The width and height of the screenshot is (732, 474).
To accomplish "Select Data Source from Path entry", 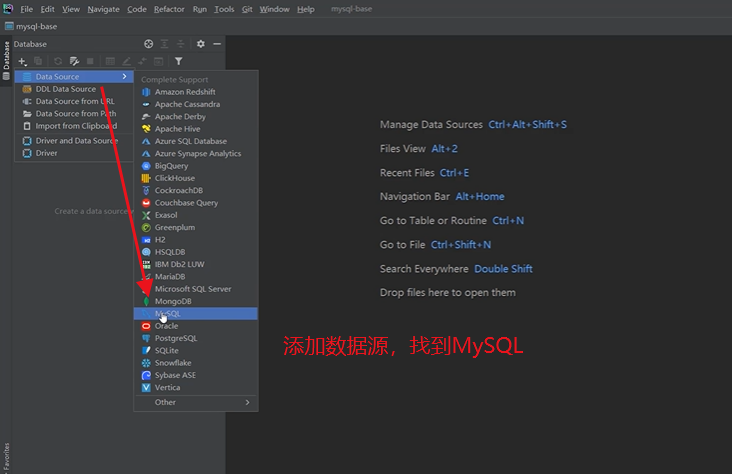I will [74, 113].
